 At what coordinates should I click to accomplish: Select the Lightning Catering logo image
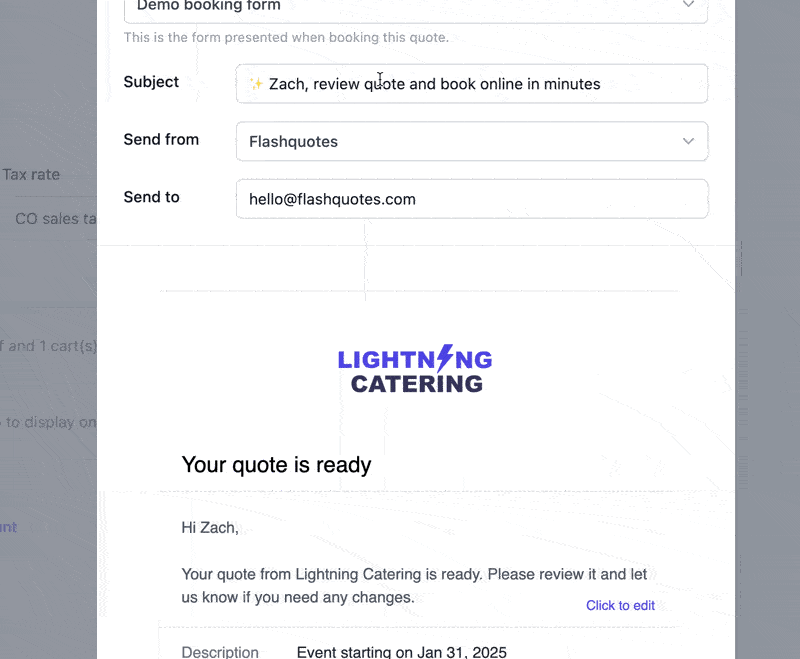click(x=414, y=368)
